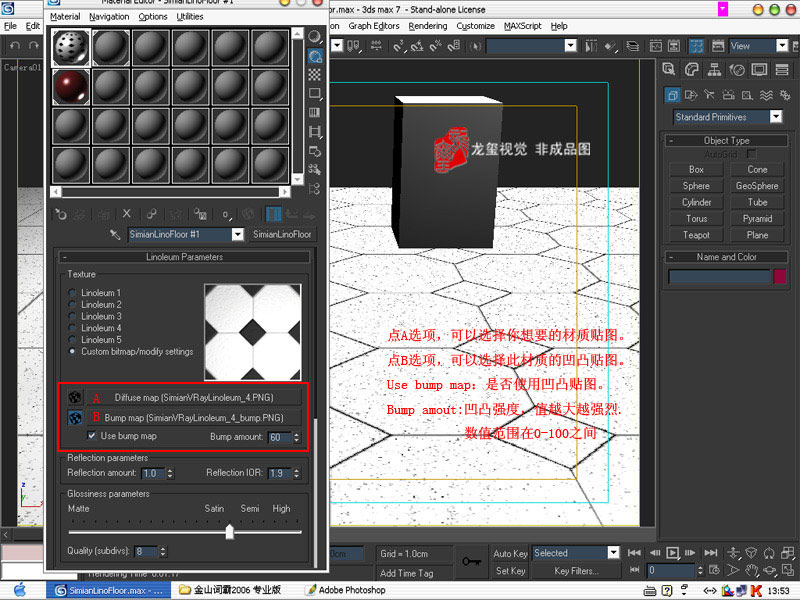Click the SimianLinoFloor material type button
This screenshot has height=600, width=800.
tap(282, 235)
